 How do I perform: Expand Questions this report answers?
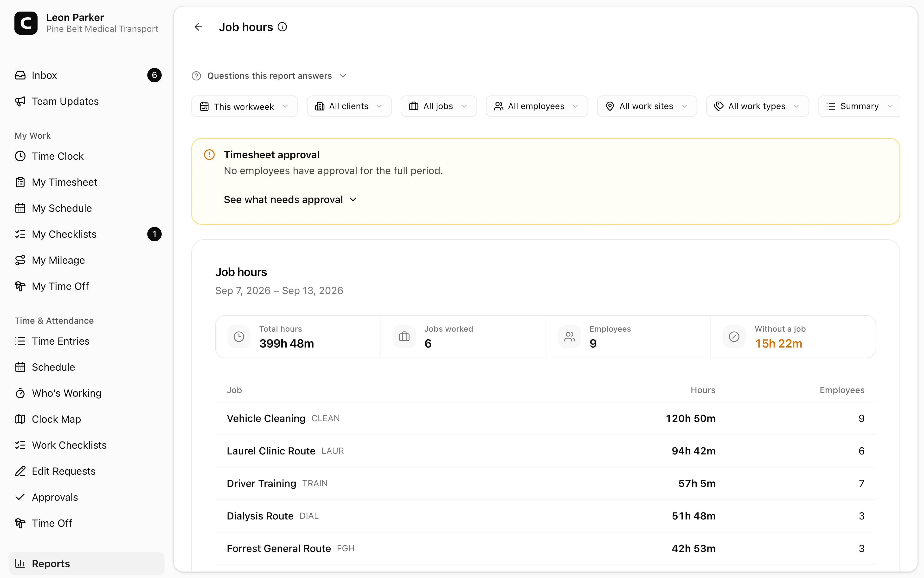pos(269,76)
